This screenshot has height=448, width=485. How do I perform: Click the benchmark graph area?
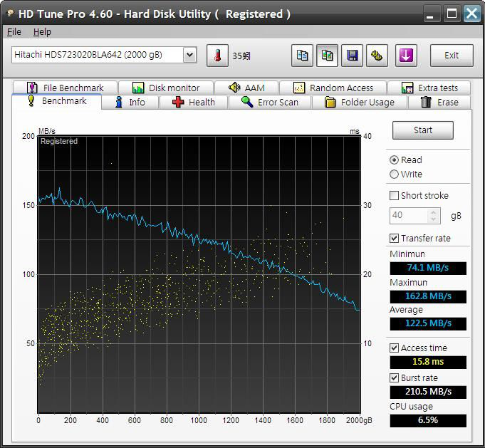(199, 274)
